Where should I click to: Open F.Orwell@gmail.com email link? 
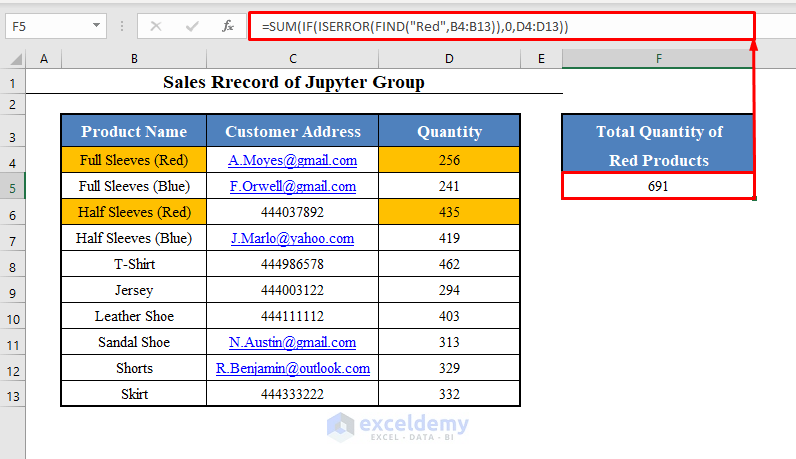coord(293,186)
